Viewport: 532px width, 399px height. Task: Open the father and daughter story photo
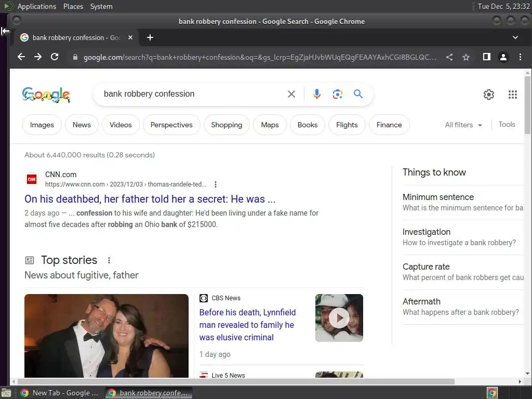106,336
